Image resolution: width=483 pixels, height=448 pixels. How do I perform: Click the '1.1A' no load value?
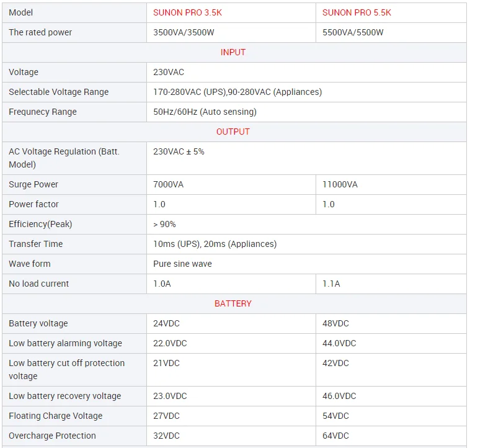pyautogui.click(x=331, y=284)
